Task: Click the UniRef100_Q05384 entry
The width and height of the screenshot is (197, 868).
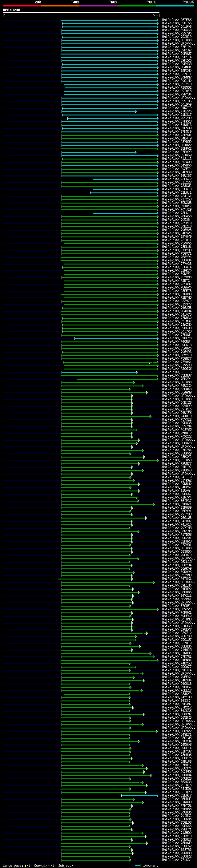Action: point(177,220)
